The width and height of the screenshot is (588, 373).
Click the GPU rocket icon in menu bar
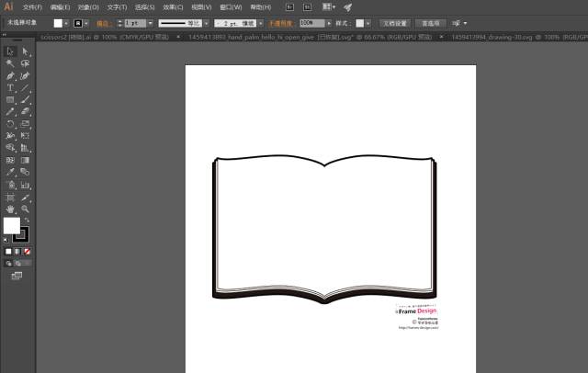click(x=347, y=6)
